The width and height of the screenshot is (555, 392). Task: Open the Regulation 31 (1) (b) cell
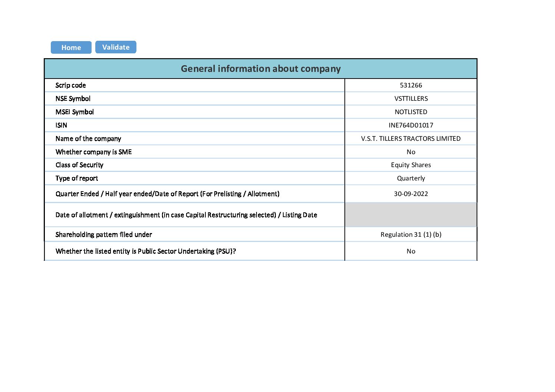[410, 235]
